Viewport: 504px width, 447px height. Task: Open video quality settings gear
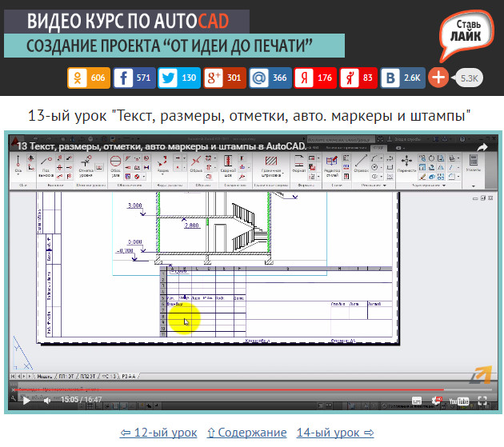[437, 401]
